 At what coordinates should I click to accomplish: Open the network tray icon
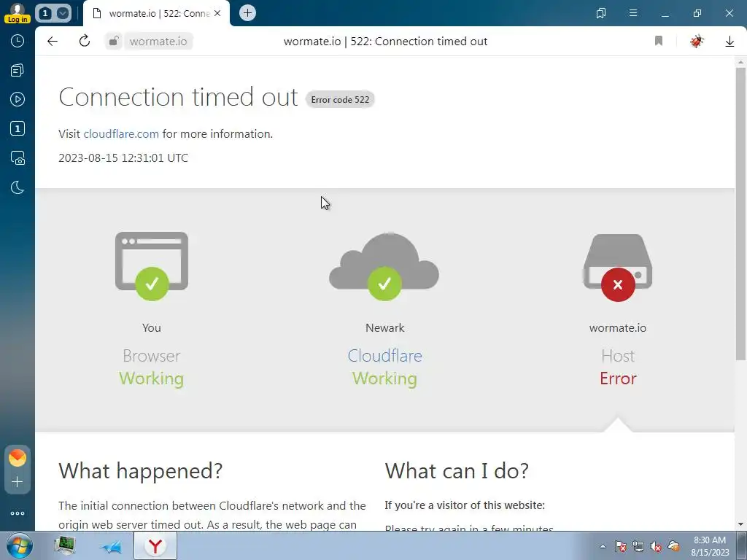[638, 546]
